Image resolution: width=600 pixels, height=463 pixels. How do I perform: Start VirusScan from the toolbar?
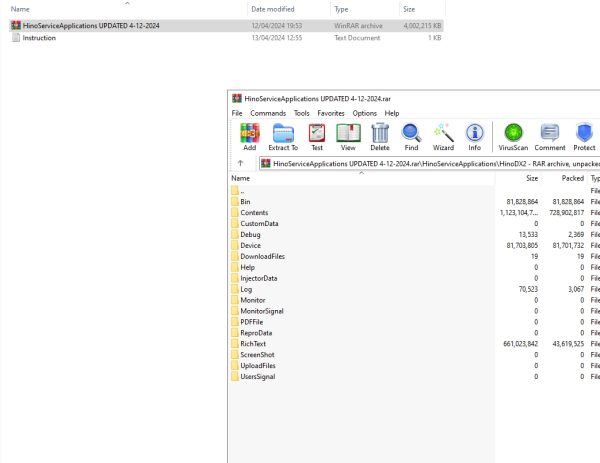(513, 133)
